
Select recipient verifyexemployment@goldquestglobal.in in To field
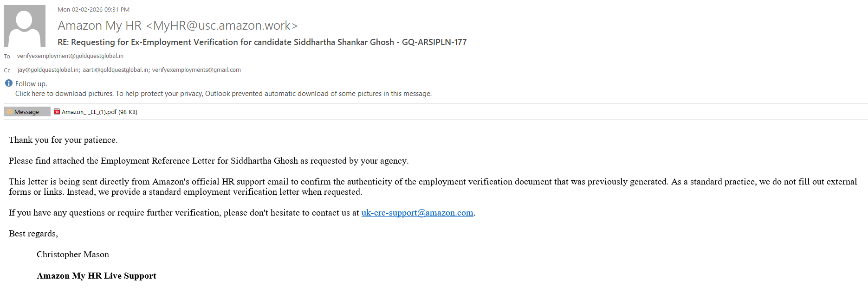(70, 56)
